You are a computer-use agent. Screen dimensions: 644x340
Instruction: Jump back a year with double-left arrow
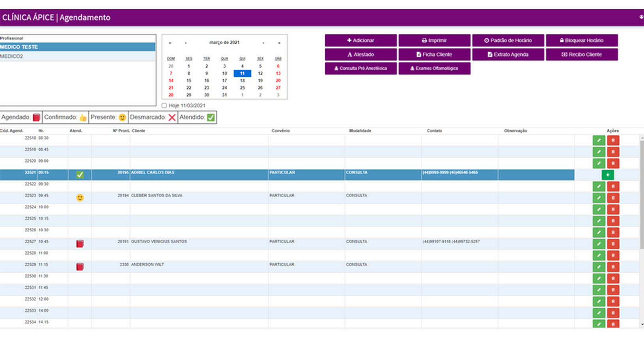coord(170,43)
